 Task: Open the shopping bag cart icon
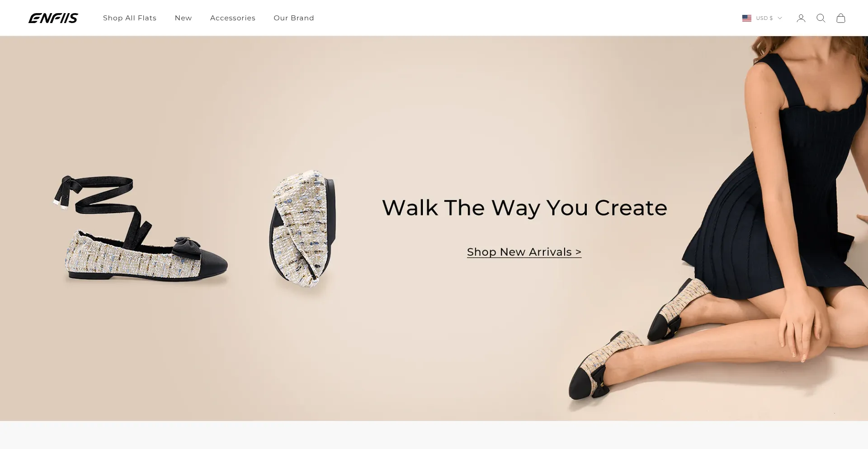(841, 18)
